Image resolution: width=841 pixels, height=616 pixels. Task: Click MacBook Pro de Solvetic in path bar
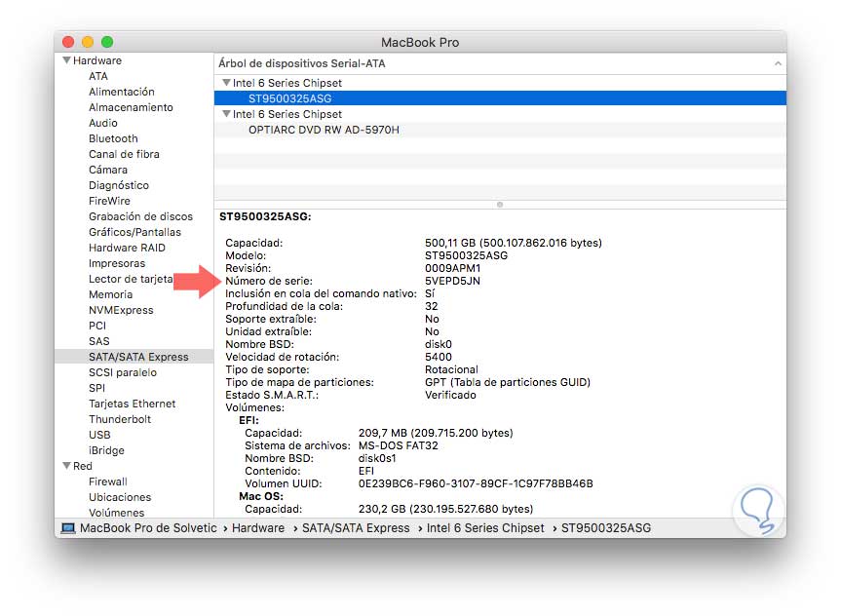point(148,528)
